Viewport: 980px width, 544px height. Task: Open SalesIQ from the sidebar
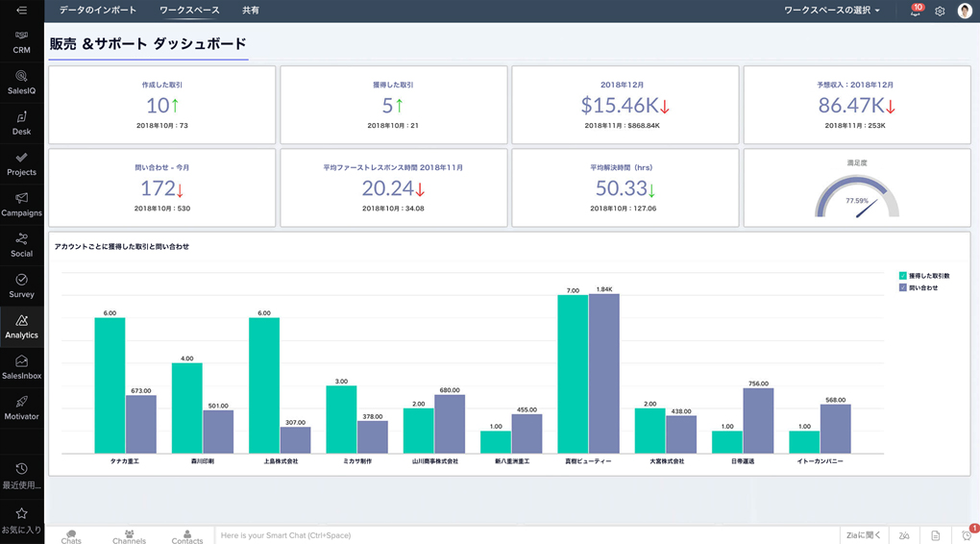(21, 82)
